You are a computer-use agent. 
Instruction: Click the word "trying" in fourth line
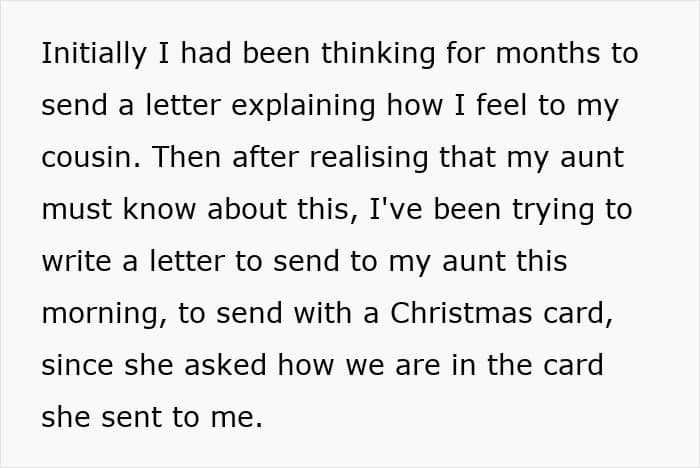(553, 210)
